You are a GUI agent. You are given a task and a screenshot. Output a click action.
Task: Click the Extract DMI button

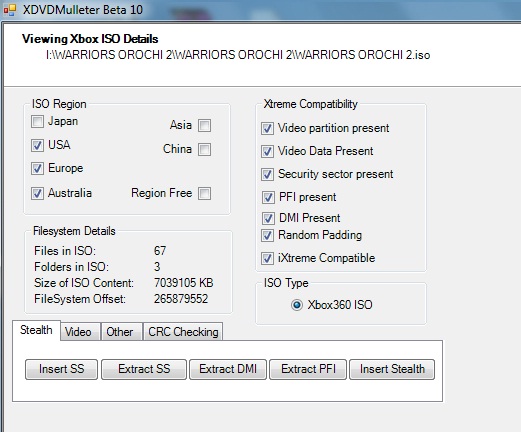pos(228,369)
